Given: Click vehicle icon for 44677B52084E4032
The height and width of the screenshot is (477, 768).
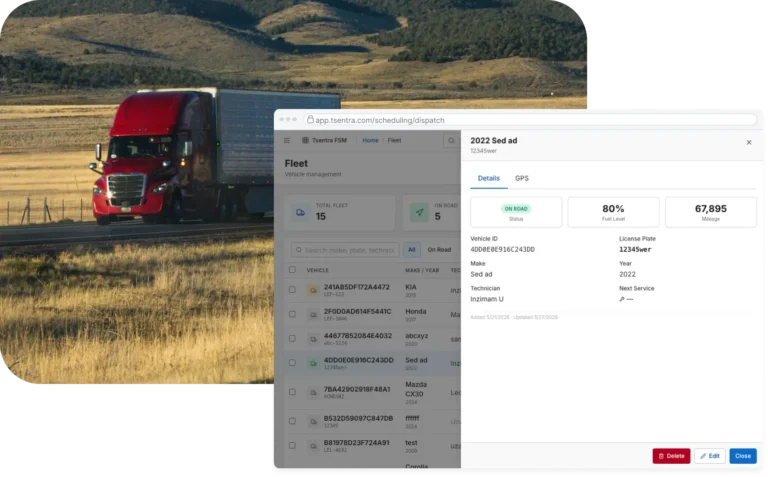Looking at the screenshot, I should point(313,339).
